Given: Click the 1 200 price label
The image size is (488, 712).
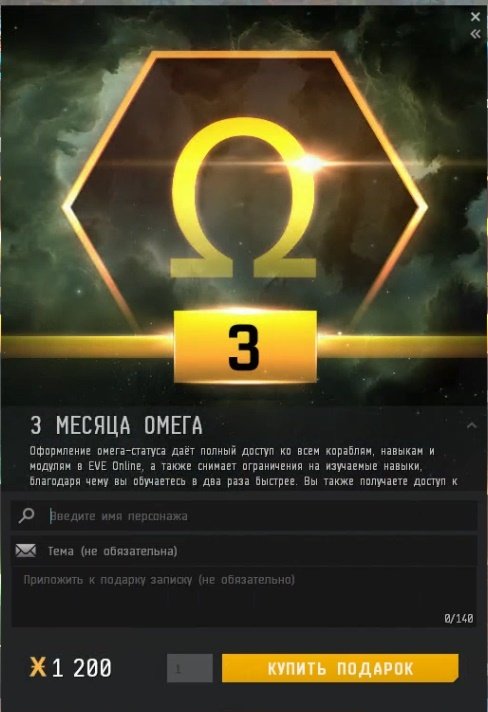Looking at the screenshot, I should point(82,668).
